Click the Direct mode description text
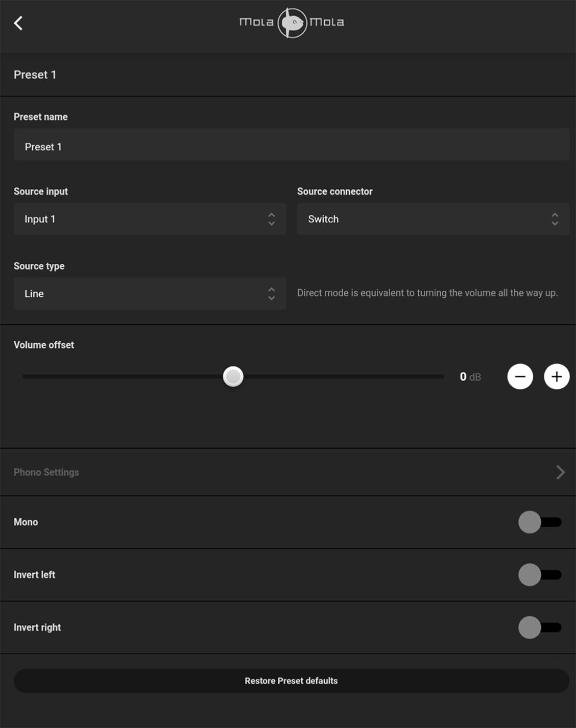 pos(427,293)
